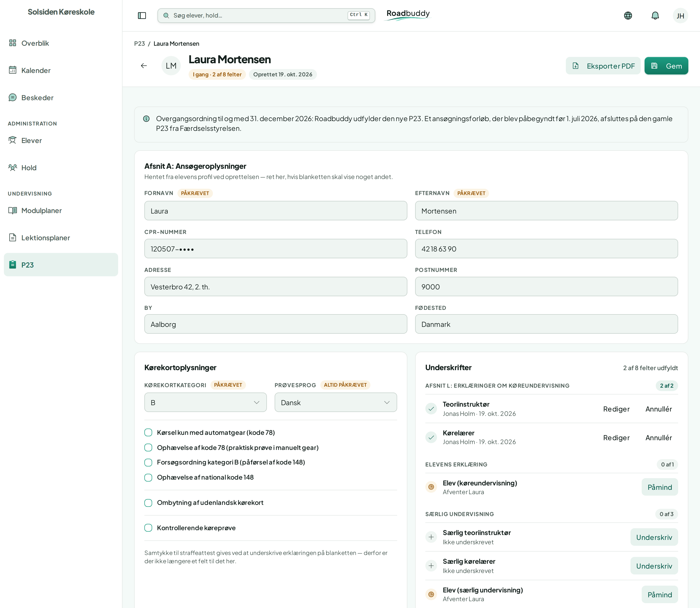Click the checkmark icon beside Kørelærer

click(431, 437)
